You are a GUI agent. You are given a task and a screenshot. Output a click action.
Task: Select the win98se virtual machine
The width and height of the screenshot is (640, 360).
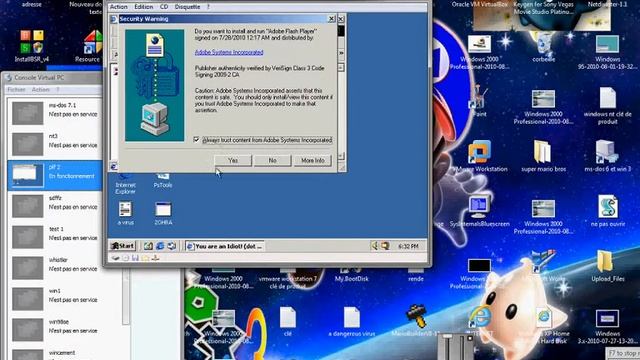[x=54, y=329]
